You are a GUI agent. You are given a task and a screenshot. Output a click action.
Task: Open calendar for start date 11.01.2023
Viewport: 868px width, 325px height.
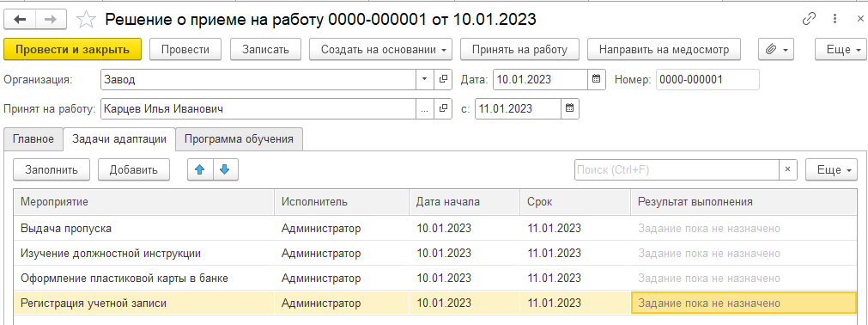(x=569, y=108)
